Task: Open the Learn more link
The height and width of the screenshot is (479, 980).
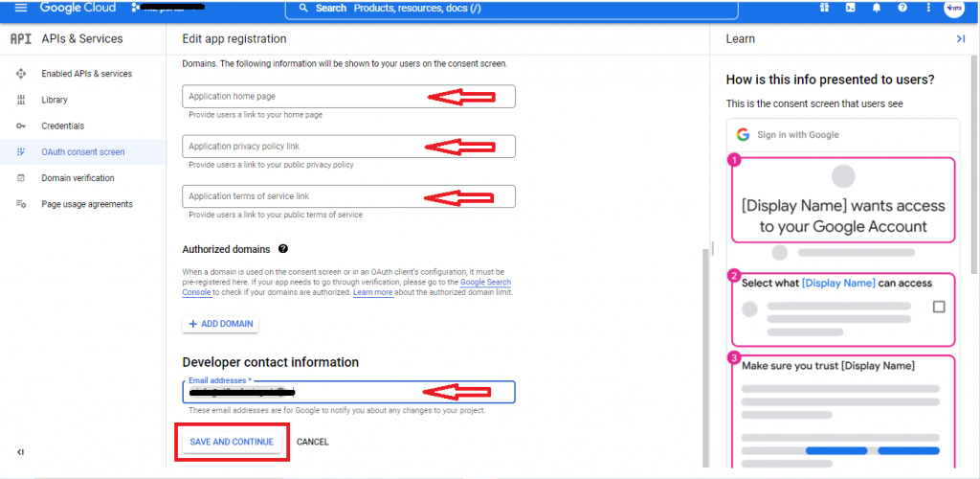Action: pos(373,292)
